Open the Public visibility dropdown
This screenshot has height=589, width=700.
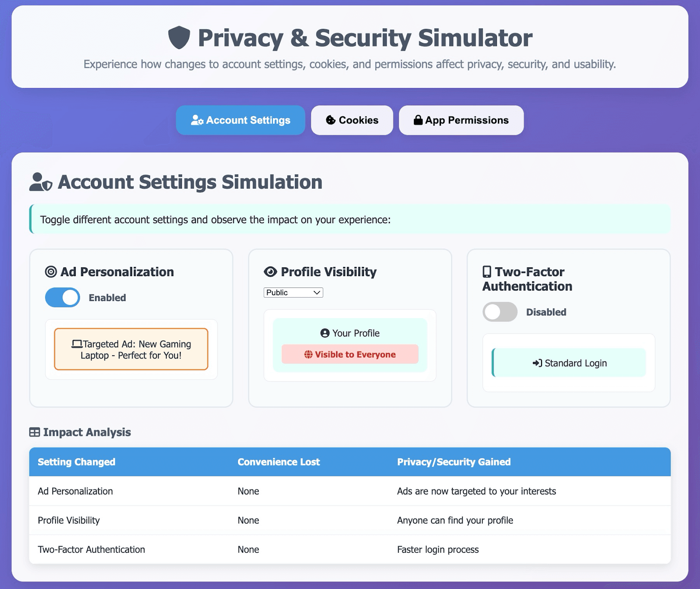293,292
